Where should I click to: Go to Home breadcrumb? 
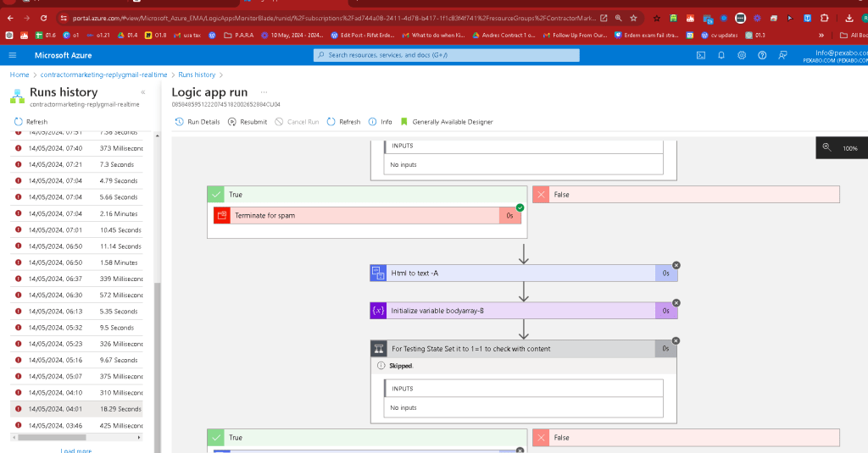point(19,75)
